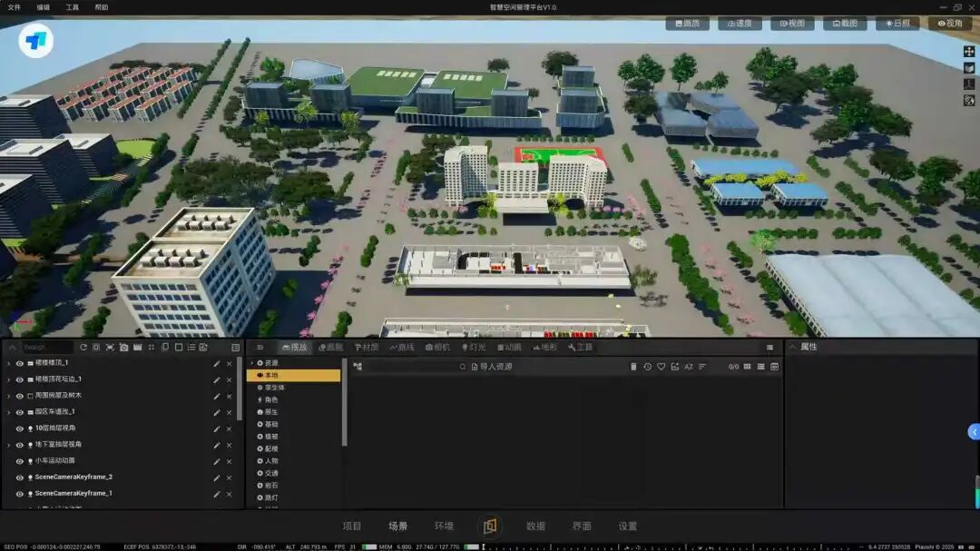Click the hamburger icon left of 摆放 tab
The width and height of the screenshot is (980, 551).
260,347
